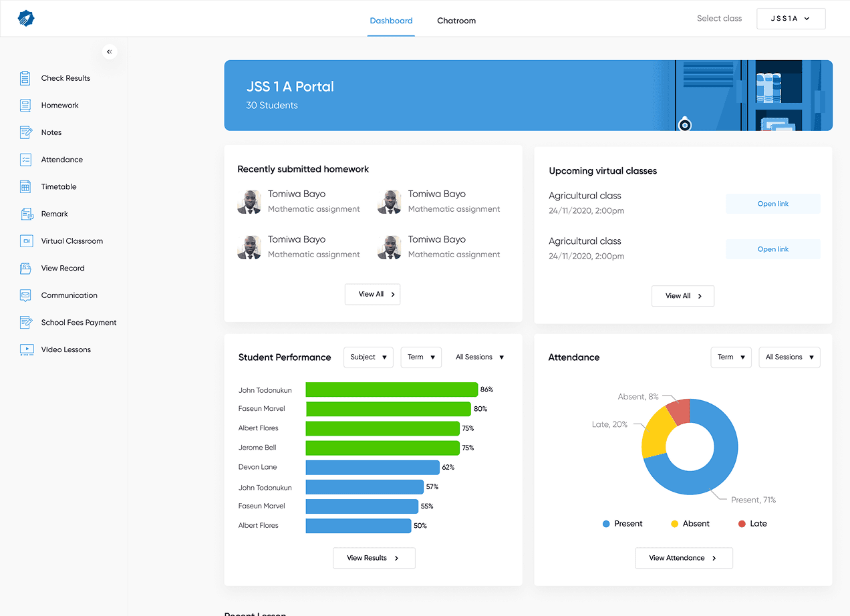Click View All under upcoming virtual classes
This screenshot has width=850, height=616.
pyautogui.click(x=683, y=296)
